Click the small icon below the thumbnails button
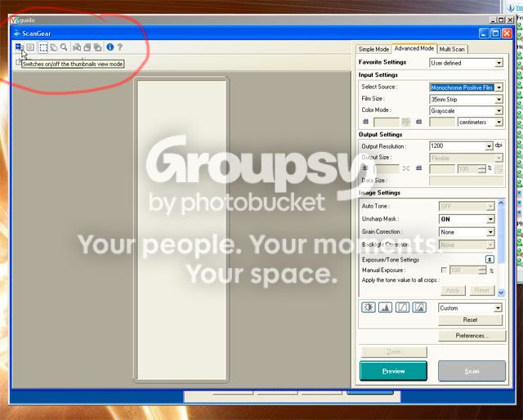This screenshot has height=420, width=523. pyautogui.click(x=18, y=62)
